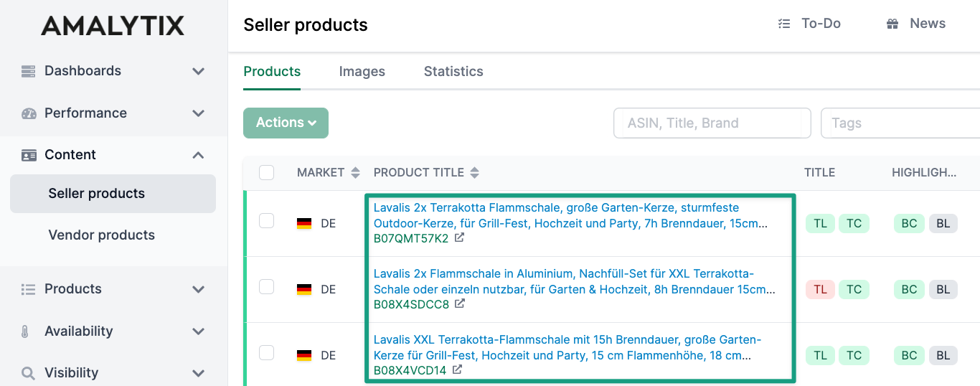Sort by Product Title column arrows
Image resolution: width=980 pixels, height=386 pixels.
click(x=474, y=173)
